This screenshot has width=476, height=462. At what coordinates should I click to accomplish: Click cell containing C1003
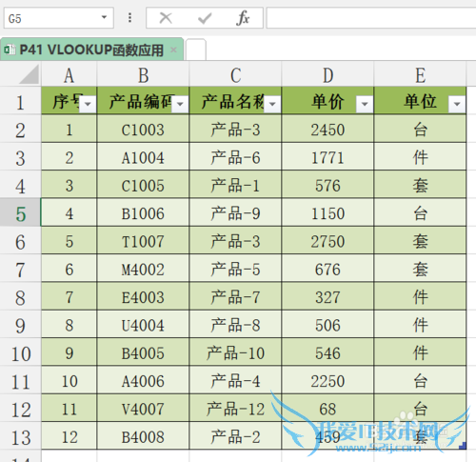(143, 130)
